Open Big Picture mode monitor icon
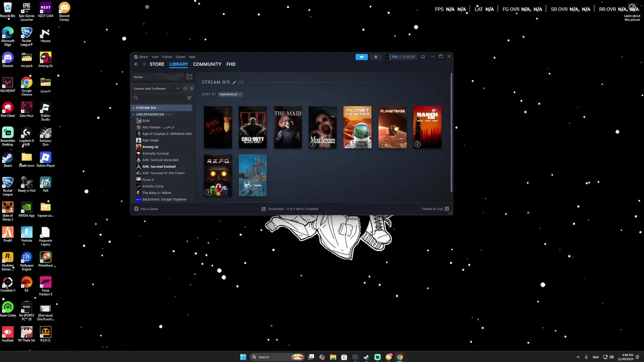This screenshot has height=362, width=644. [x=423, y=57]
